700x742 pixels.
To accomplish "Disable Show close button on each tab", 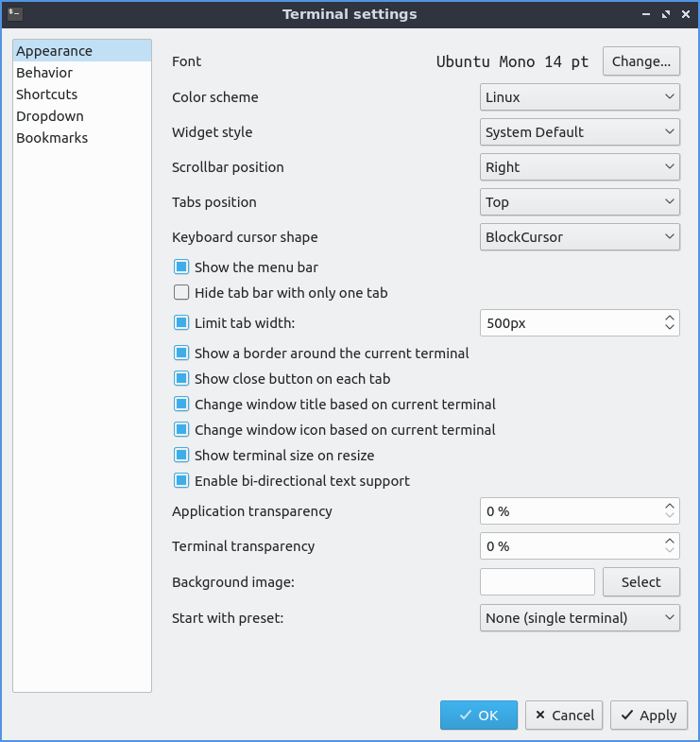I will (x=182, y=379).
